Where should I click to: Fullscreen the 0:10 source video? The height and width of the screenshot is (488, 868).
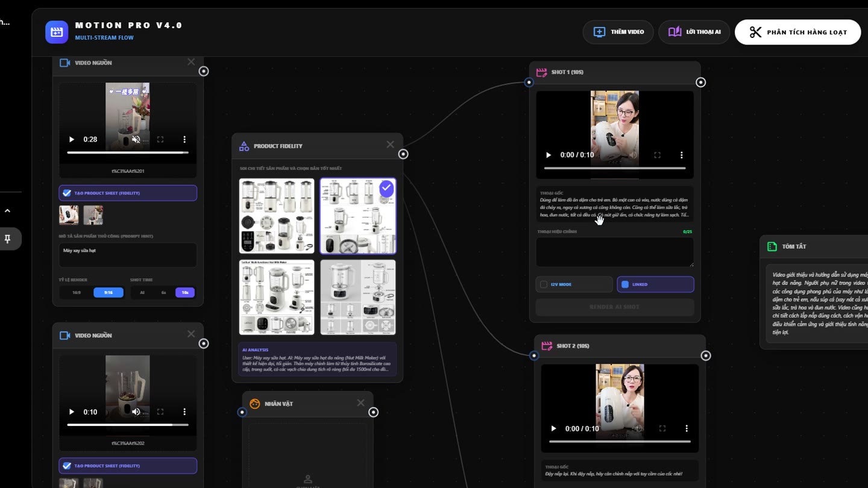(x=160, y=412)
